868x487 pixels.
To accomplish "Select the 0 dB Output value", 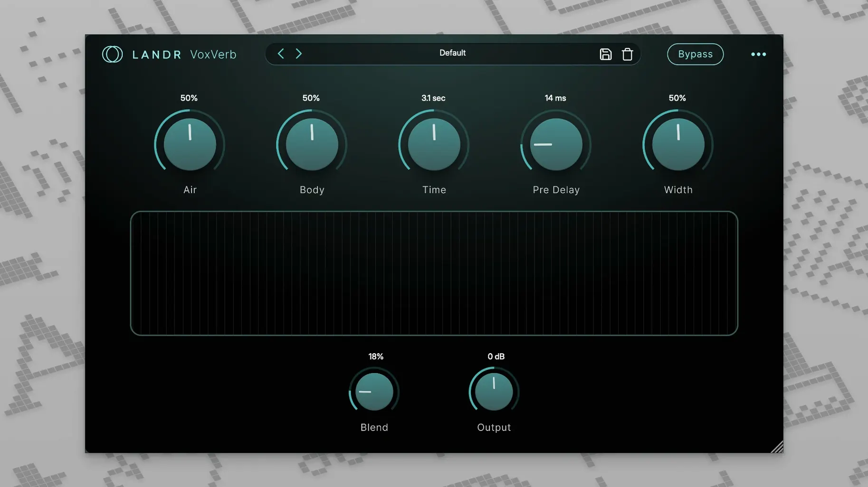I will pyautogui.click(x=496, y=356).
